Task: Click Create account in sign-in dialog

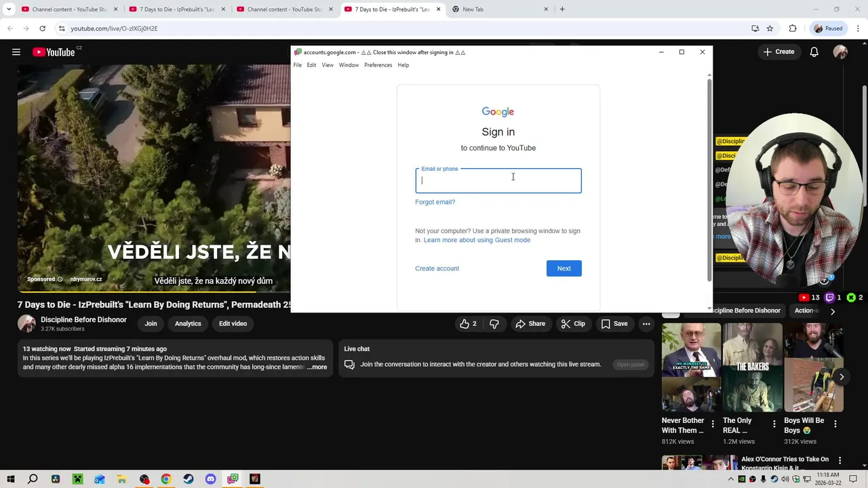Action: coord(437,268)
